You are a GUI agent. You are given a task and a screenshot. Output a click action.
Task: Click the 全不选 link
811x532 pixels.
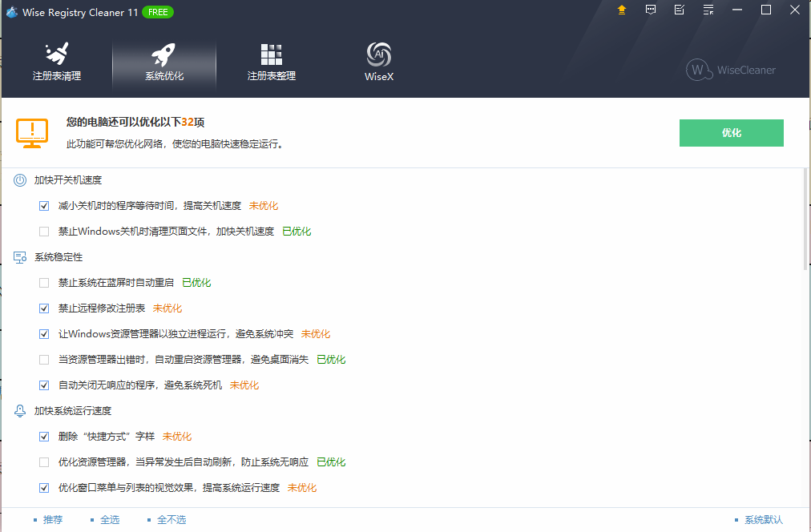pos(171,520)
